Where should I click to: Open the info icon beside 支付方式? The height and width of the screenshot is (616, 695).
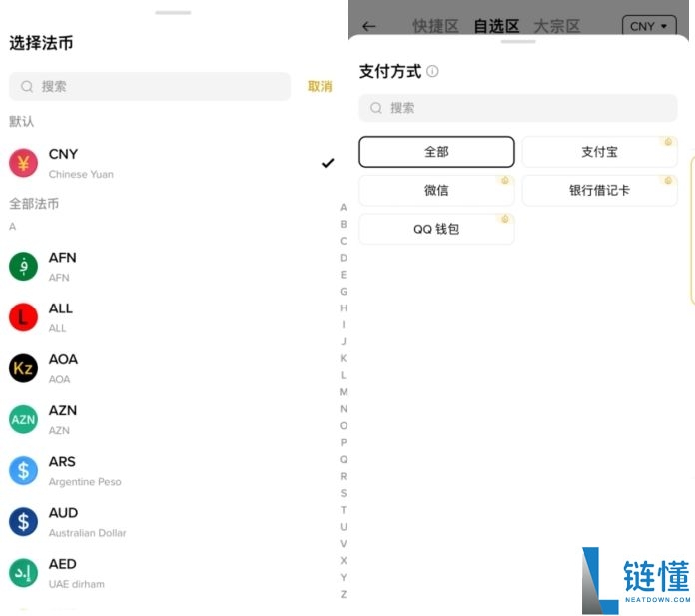[432, 71]
